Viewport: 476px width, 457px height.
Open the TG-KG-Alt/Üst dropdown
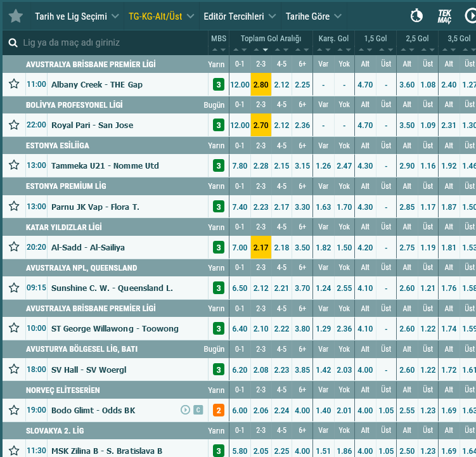pyautogui.click(x=161, y=16)
